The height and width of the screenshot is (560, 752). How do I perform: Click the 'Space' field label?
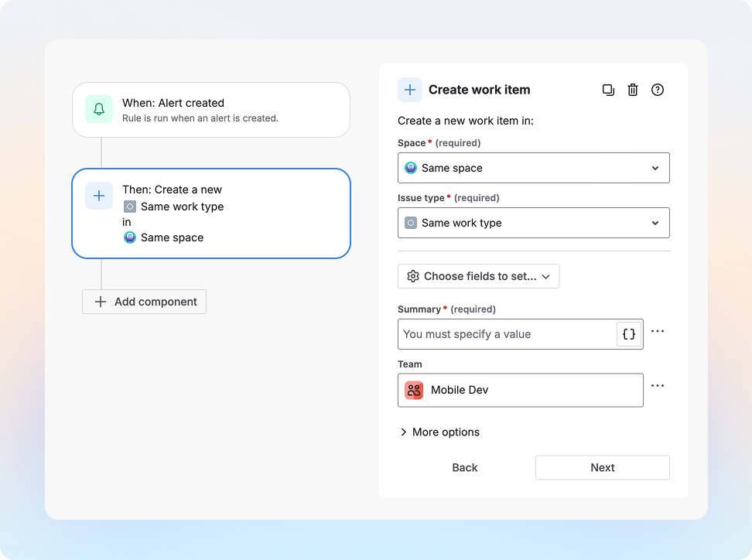[412, 143]
